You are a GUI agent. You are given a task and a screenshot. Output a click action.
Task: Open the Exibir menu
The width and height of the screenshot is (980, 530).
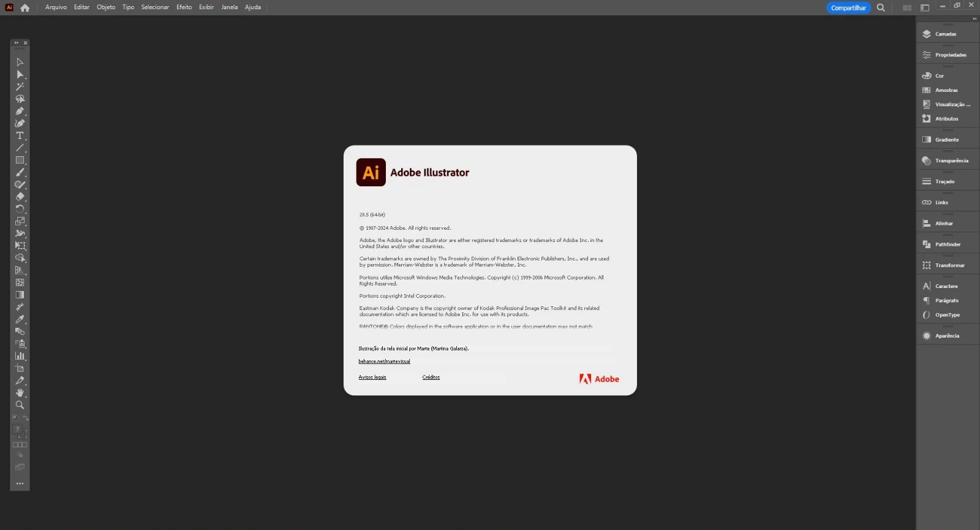pos(206,7)
